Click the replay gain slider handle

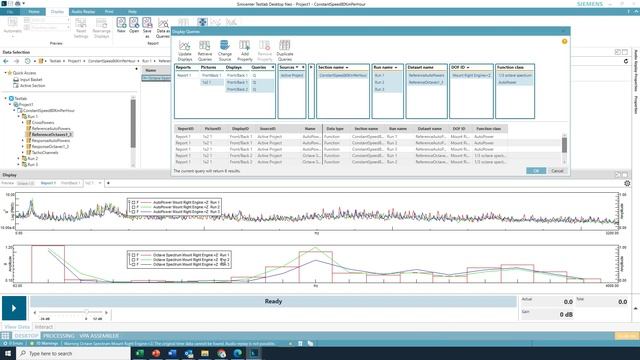click(x=86, y=312)
